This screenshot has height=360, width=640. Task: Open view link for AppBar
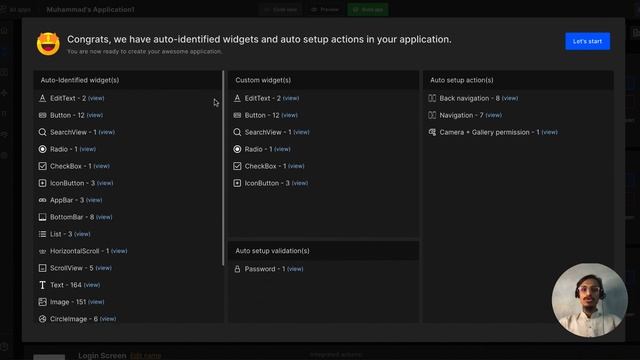pos(94,200)
